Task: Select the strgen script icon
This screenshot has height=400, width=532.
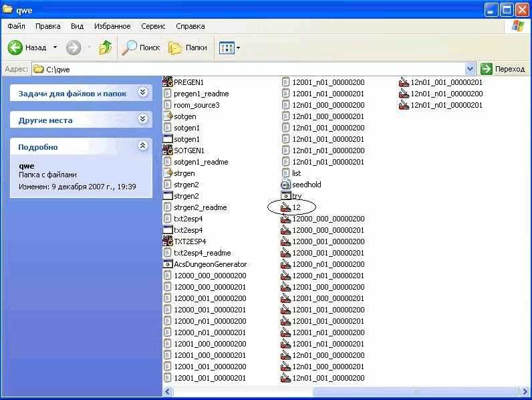Action: pyautogui.click(x=168, y=173)
